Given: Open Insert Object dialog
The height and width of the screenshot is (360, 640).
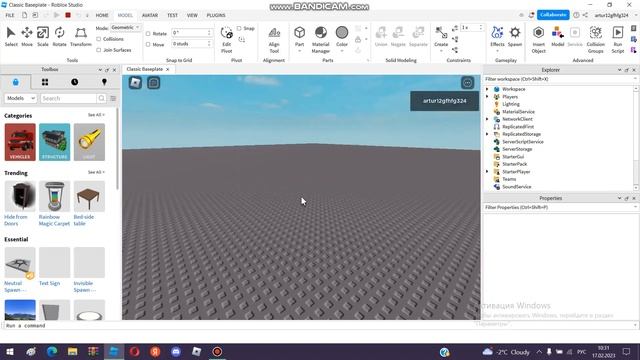Looking at the screenshot, I should click(x=538, y=40).
